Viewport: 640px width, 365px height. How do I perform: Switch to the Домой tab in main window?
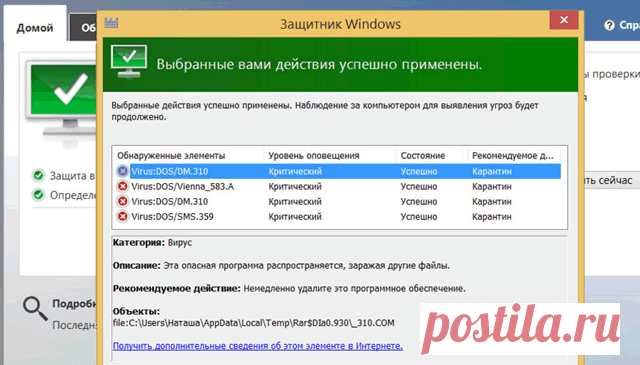(35, 28)
